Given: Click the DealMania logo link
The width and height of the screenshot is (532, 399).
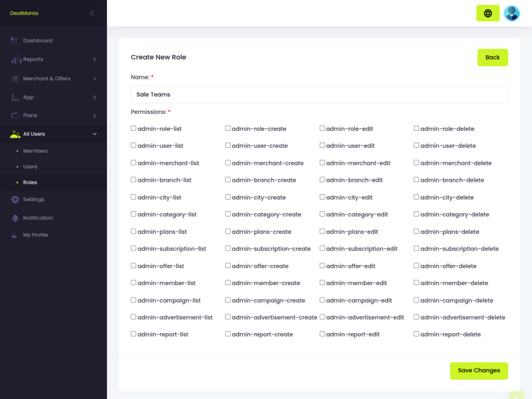Looking at the screenshot, I should tap(24, 13).
